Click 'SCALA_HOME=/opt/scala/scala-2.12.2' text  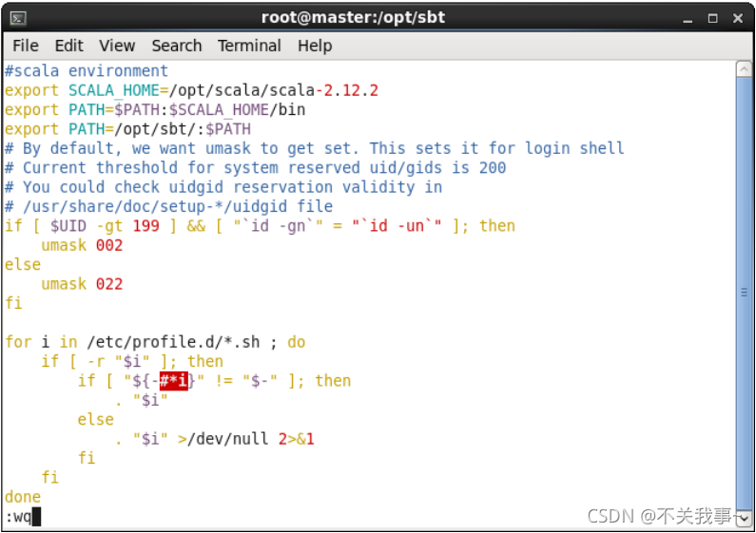tap(223, 90)
